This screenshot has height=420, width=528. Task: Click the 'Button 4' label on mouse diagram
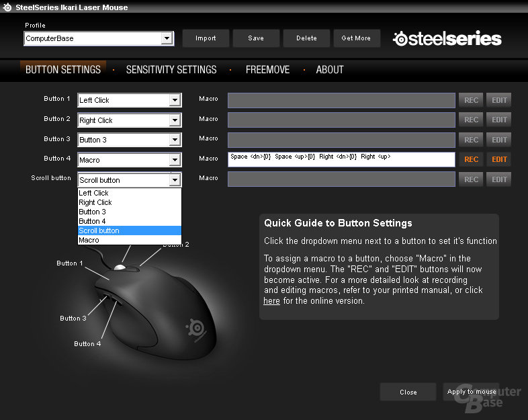coord(87,344)
